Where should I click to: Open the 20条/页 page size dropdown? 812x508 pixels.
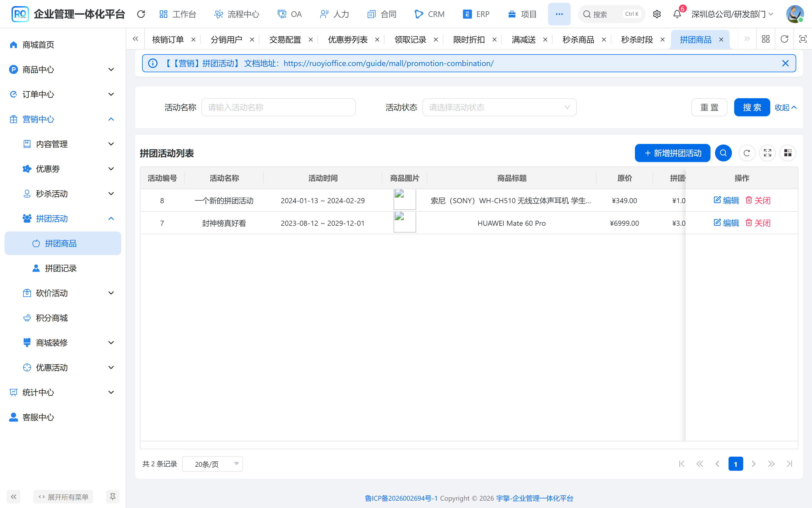pos(212,464)
